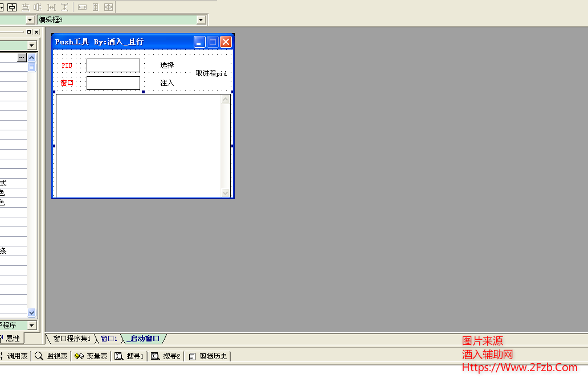Select the make-same-height alignment icon
588x383 pixels.
point(97,7)
